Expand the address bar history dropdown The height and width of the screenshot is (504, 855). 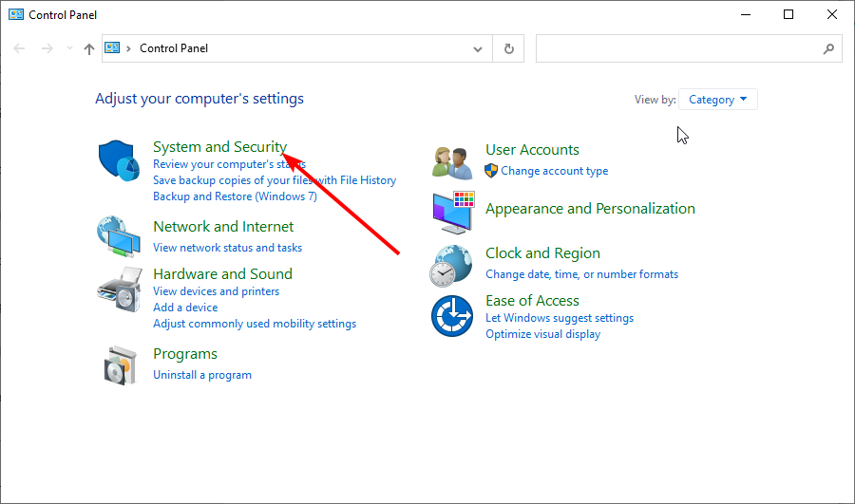pos(478,49)
